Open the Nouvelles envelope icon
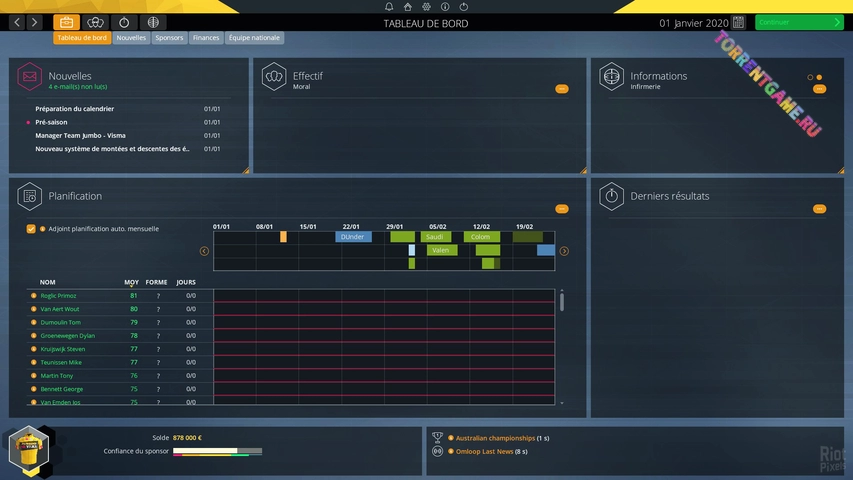 tap(30, 78)
